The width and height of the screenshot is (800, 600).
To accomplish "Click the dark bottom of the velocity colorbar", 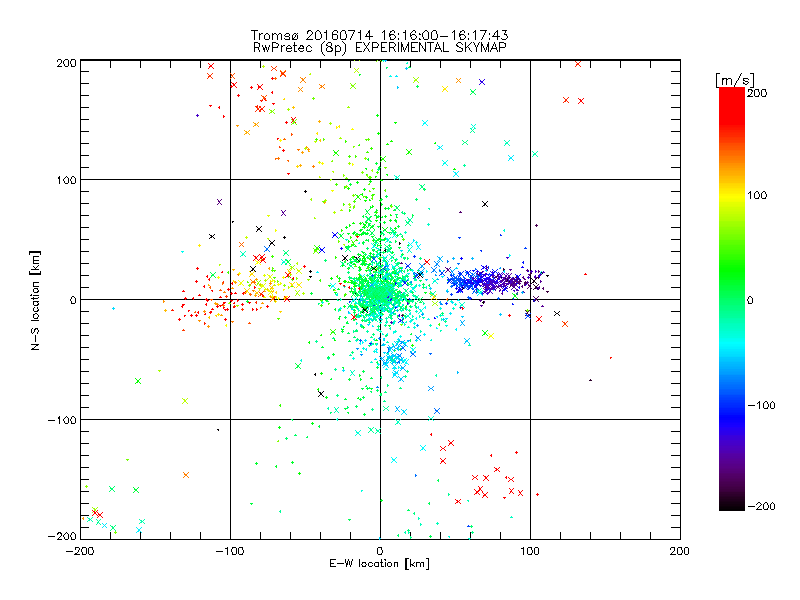I will pyautogui.click(x=732, y=500).
